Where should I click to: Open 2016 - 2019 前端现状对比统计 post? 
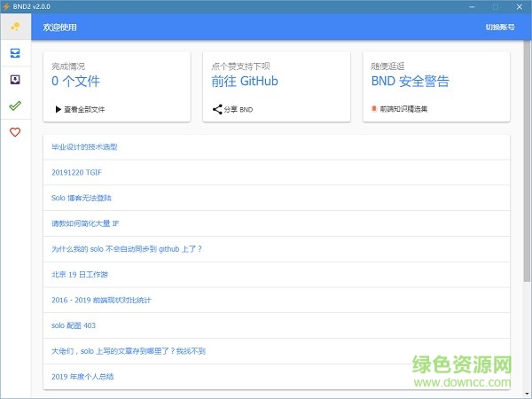[x=101, y=301]
